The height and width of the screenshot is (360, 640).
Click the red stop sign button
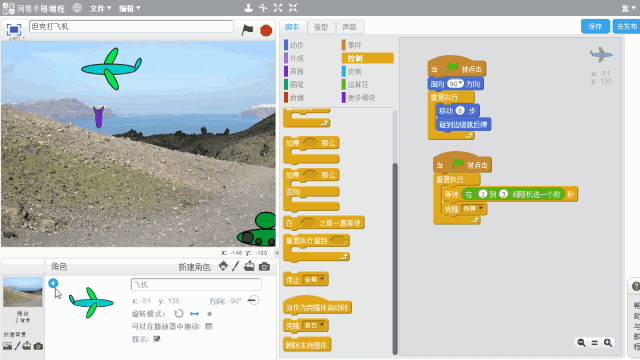pos(266,30)
